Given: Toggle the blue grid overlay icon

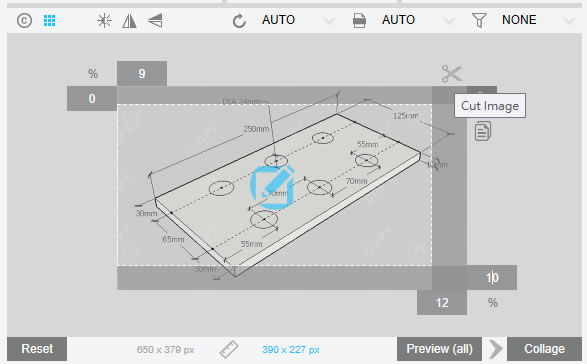Looking at the screenshot, I should (49, 20).
